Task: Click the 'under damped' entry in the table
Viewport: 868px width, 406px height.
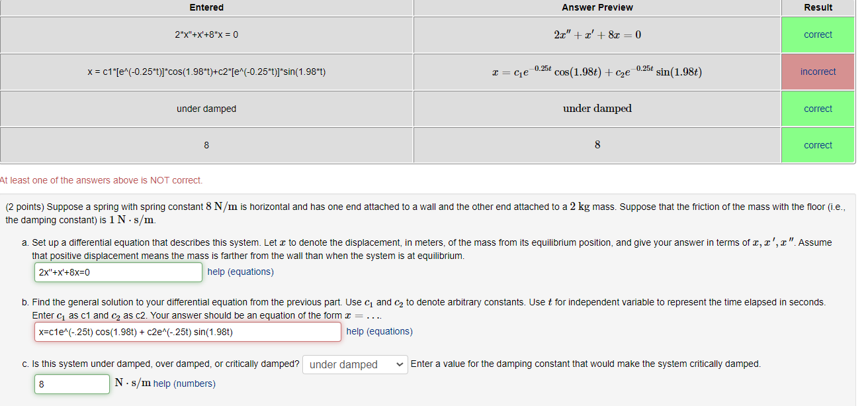Action: (206, 108)
